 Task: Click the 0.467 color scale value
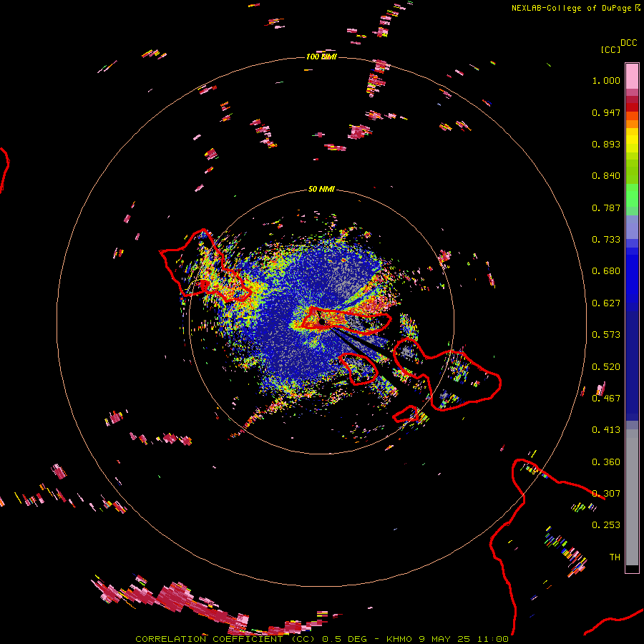[x=606, y=399]
